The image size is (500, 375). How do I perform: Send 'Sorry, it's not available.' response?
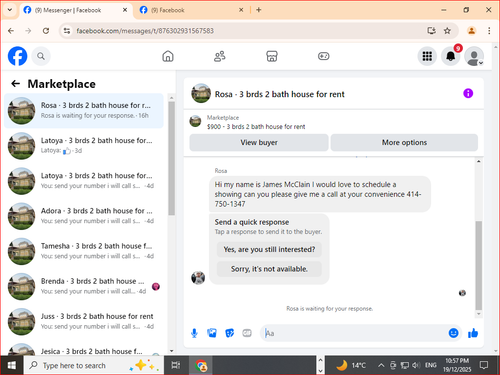269,269
